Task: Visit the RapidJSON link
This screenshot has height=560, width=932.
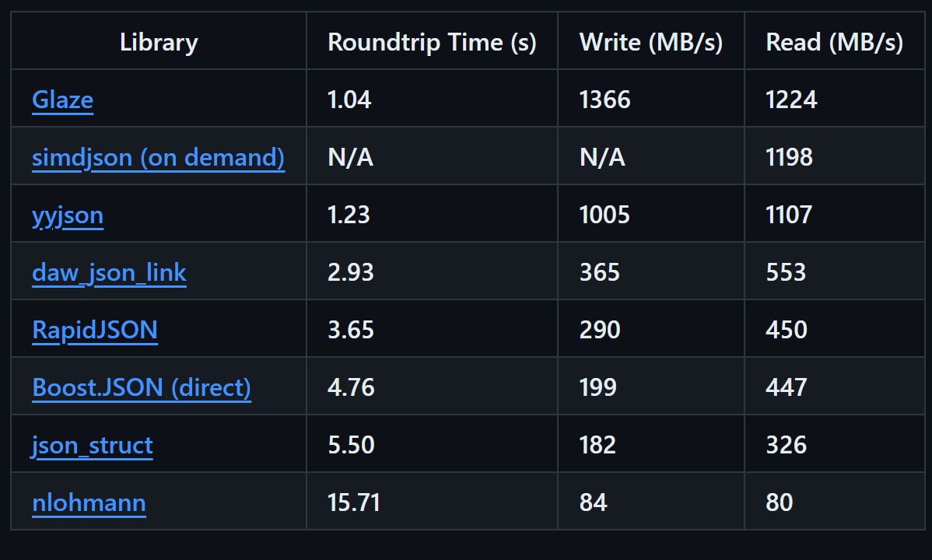Action: pyautogui.click(x=95, y=330)
